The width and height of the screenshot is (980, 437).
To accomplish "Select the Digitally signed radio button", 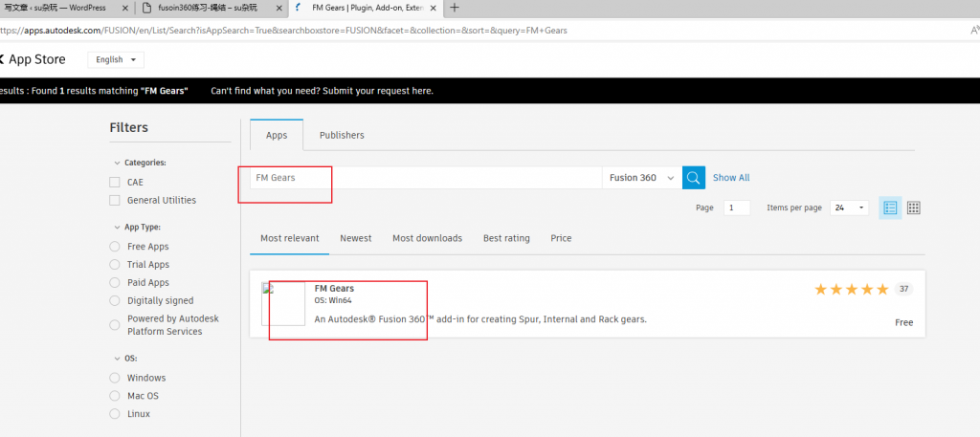I will (x=115, y=301).
